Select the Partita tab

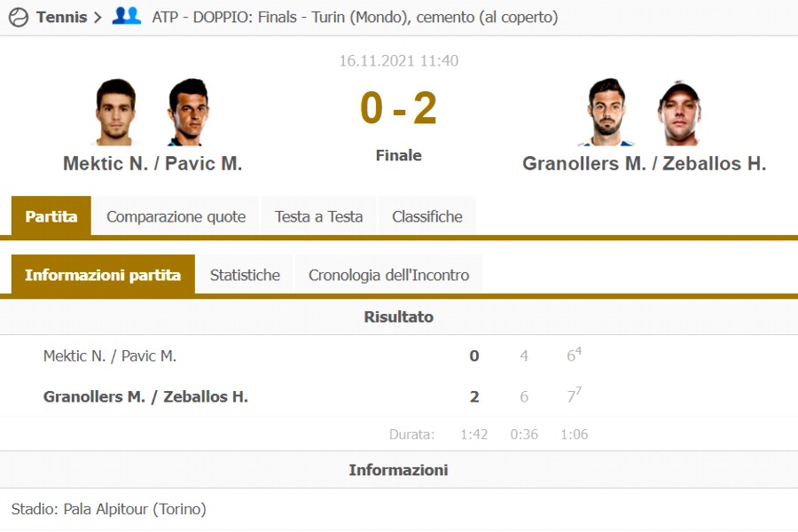pos(51,216)
